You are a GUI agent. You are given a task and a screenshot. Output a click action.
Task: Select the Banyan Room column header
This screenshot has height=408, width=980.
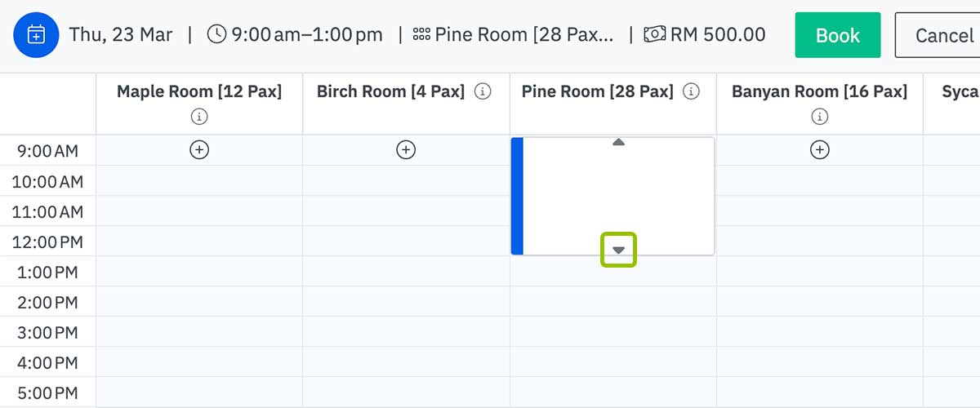pyautogui.click(x=819, y=92)
